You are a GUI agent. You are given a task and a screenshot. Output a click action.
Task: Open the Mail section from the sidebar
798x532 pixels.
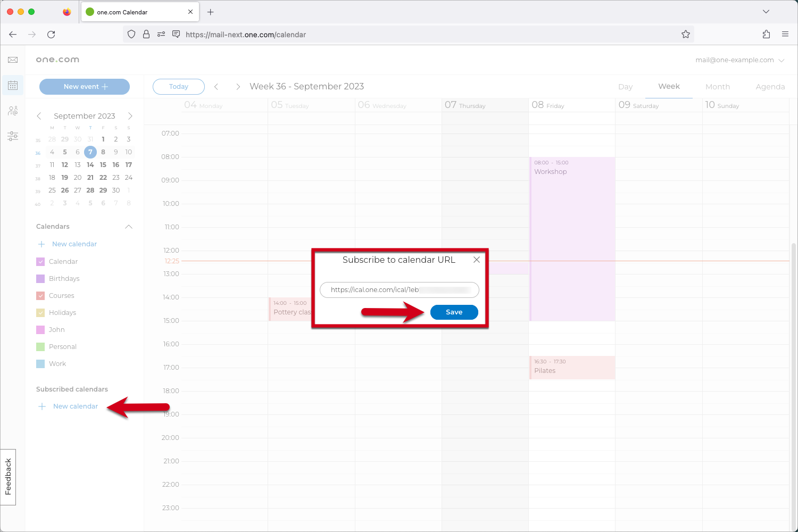tap(13, 60)
